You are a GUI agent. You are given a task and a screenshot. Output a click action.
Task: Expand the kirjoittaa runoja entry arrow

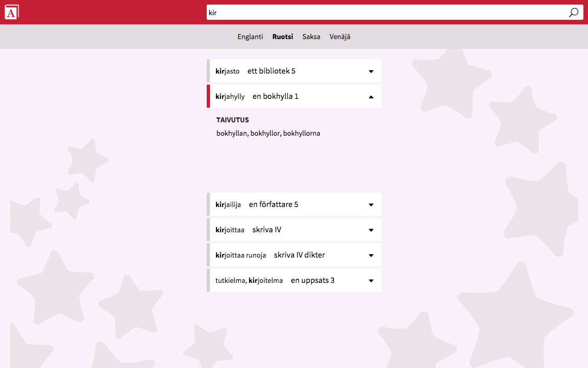(x=371, y=255)
